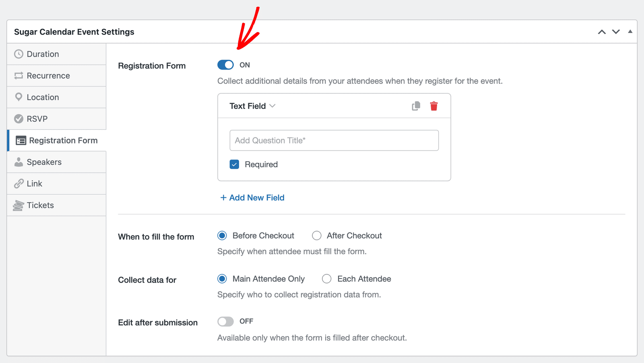Image resolution: width=644 pixels, height=363 pixels.
Task: Open the Duration tab
Action: 56,54
